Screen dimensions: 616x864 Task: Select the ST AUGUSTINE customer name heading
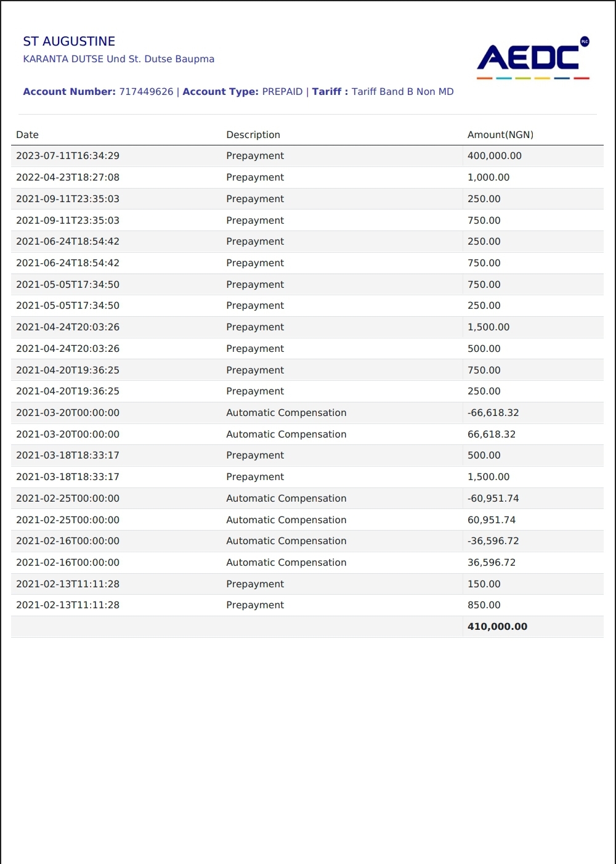coord(69,41)
